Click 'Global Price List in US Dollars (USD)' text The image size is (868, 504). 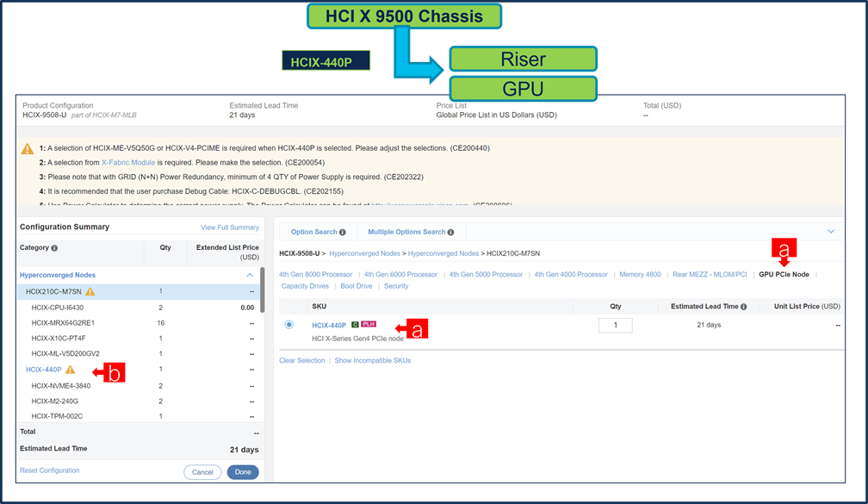click(497, 115)
